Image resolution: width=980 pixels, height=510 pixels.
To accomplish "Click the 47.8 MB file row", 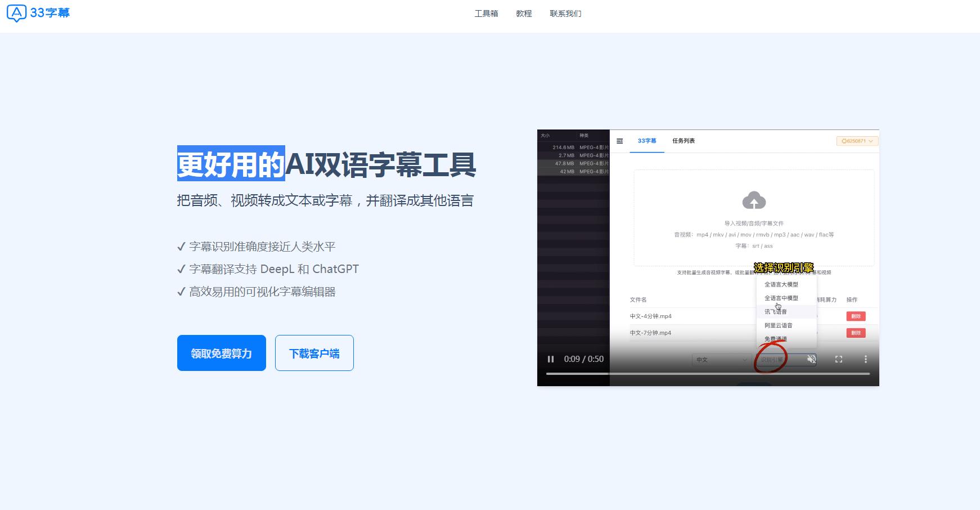I will [573, 164].
